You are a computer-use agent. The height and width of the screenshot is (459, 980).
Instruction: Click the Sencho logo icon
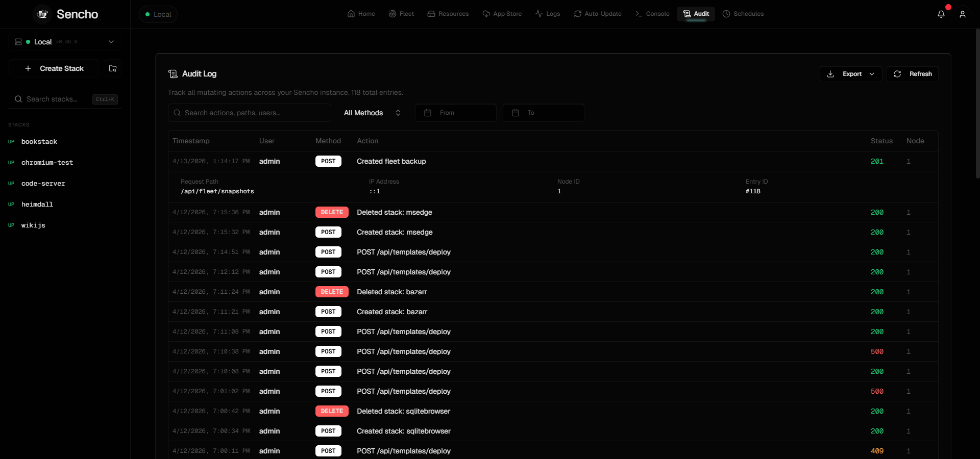tap(42, 14)
